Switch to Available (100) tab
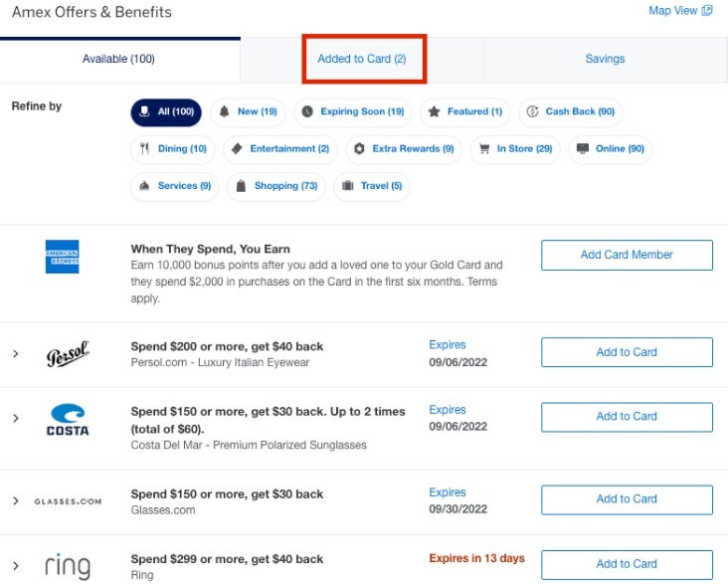 (119, 59)
